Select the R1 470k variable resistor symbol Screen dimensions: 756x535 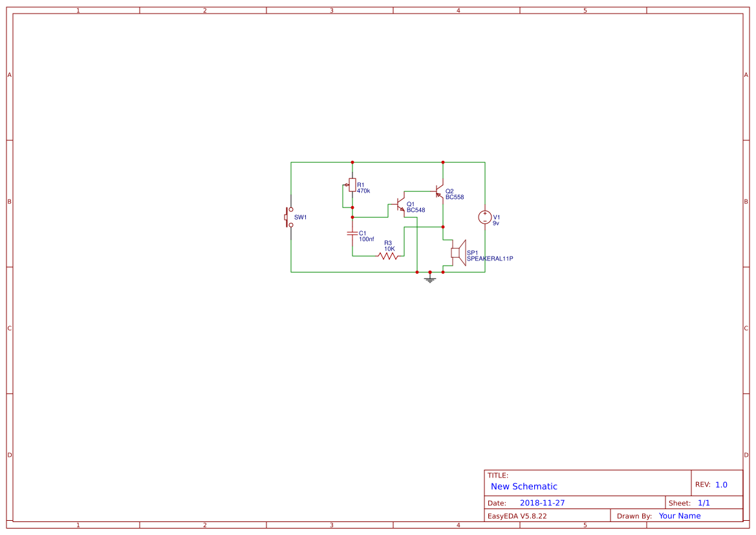352,185
